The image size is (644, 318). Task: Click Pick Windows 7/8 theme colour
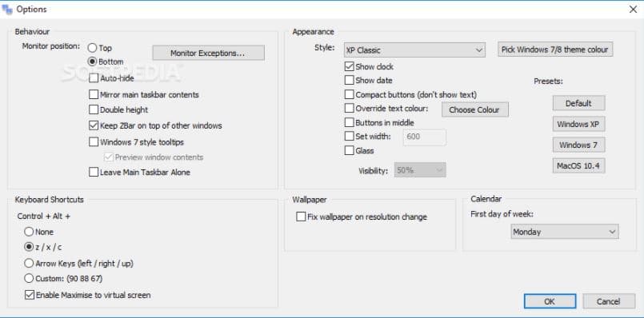click(x=555, y=50)
